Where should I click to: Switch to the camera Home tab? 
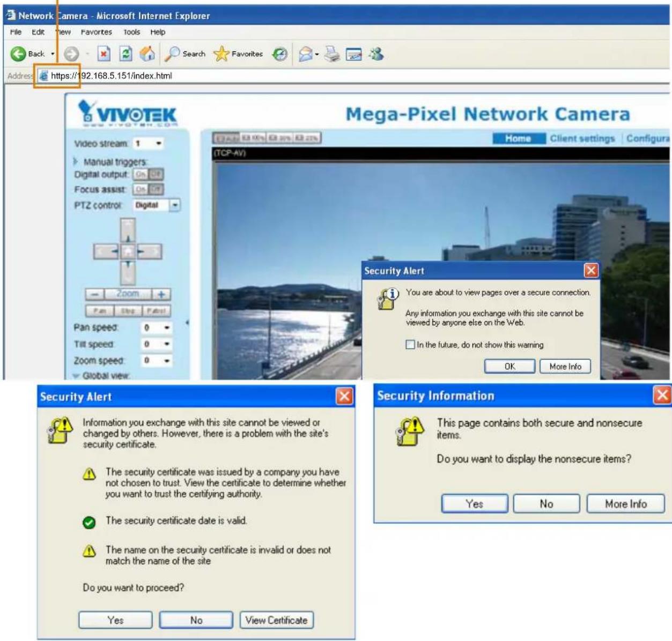(x=518, y=138)
